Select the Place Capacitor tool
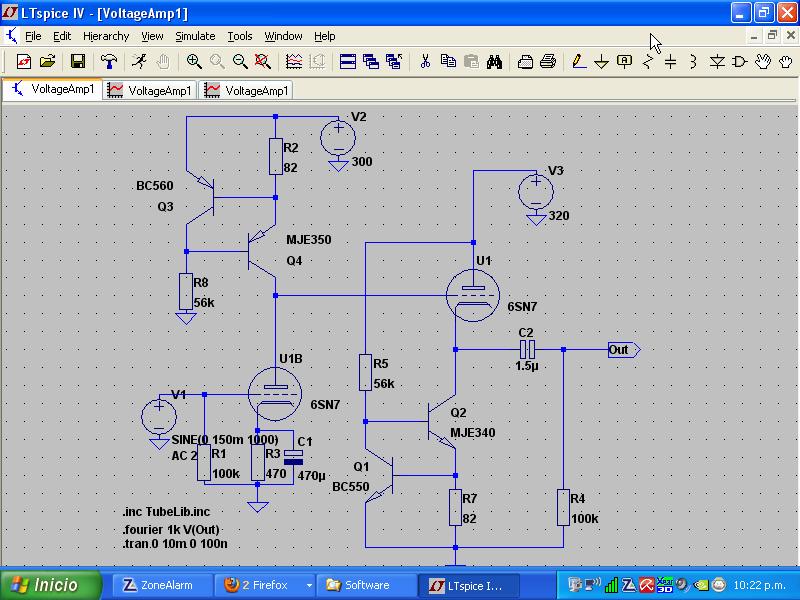Screen dimensions: 800x600 (671, 62)
